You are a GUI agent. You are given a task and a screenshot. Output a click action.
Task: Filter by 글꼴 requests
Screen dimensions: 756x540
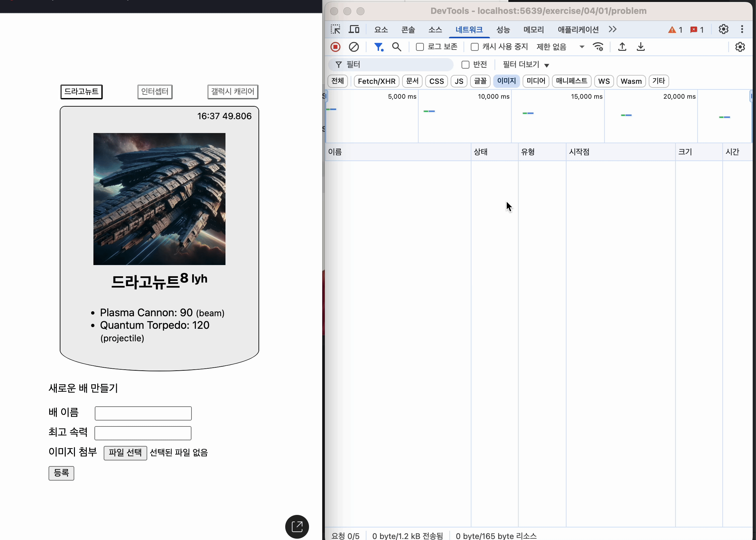click(x=480, y=81)
